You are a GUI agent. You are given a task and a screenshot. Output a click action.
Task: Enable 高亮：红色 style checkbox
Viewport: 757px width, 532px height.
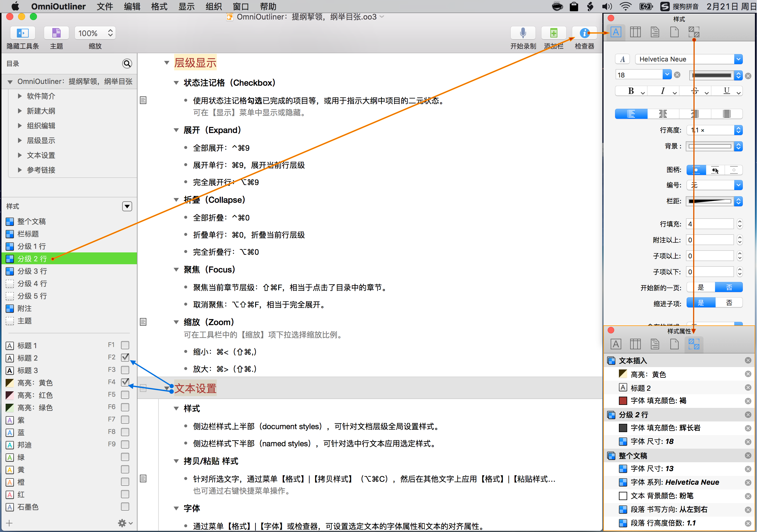[125, 395]
